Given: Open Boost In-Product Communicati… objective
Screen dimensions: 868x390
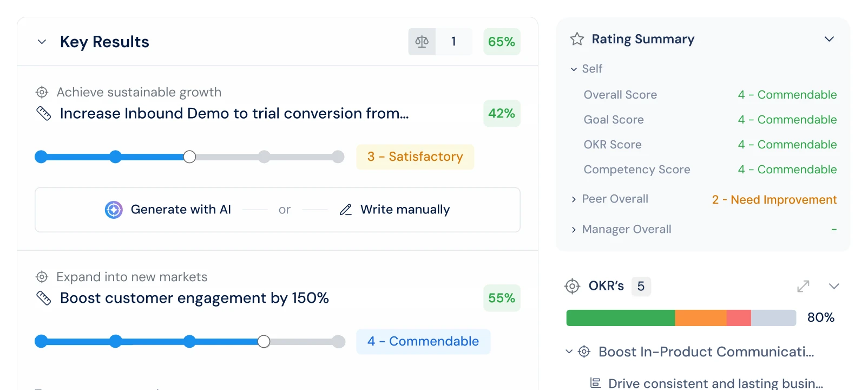Looking at the screenshot, I should pyautogui.click(x=706, y=352).
